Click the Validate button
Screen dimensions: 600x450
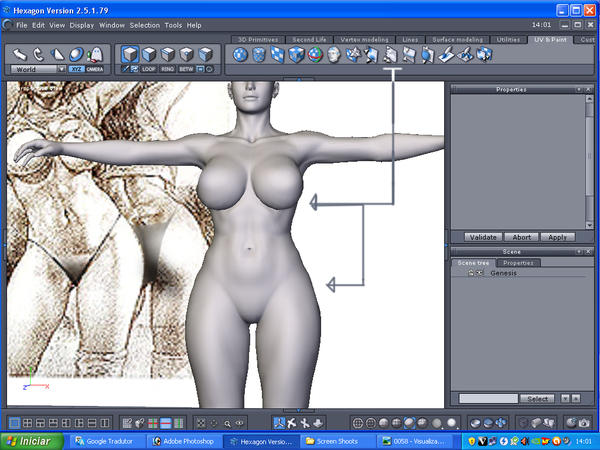coord(483,237)
